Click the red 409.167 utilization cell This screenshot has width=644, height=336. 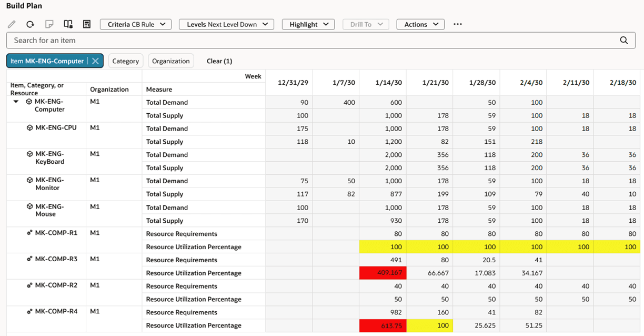tap(382, 273)
